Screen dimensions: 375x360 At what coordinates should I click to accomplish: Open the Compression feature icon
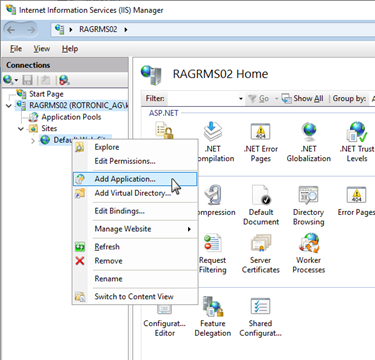(x=213, y=195)
